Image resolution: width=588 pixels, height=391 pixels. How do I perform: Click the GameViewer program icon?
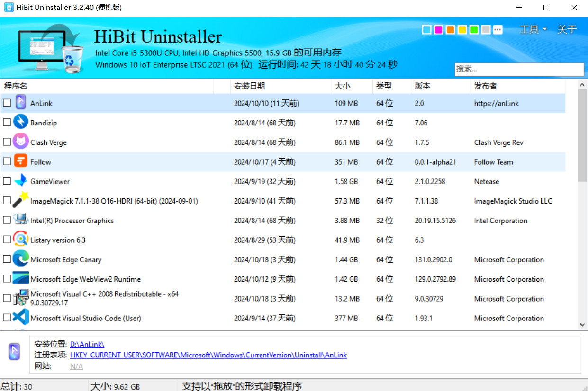coord(21,181)
